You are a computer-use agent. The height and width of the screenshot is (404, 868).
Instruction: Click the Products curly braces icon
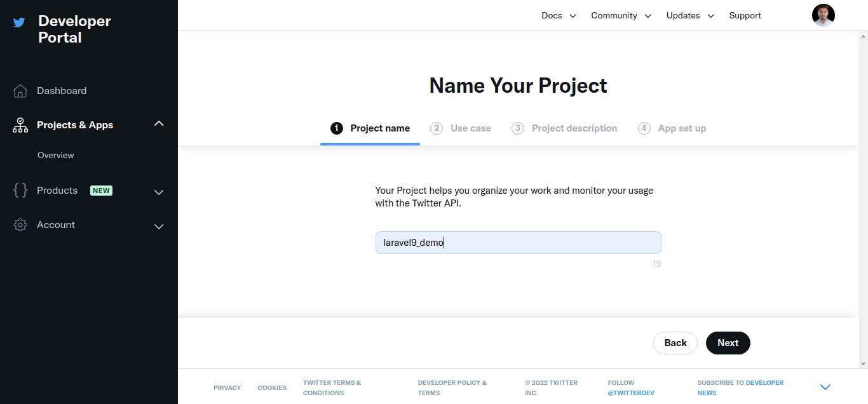[x=20, y=191]
